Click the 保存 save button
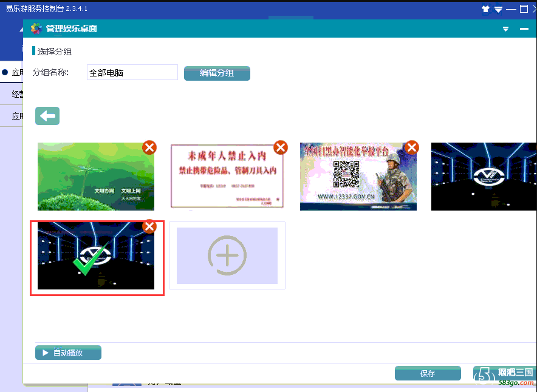The image size is (537, 392). coord(428,373)
